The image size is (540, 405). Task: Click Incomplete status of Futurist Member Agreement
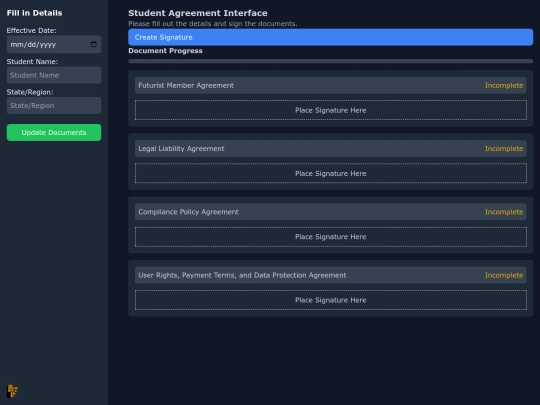[504, 85]
